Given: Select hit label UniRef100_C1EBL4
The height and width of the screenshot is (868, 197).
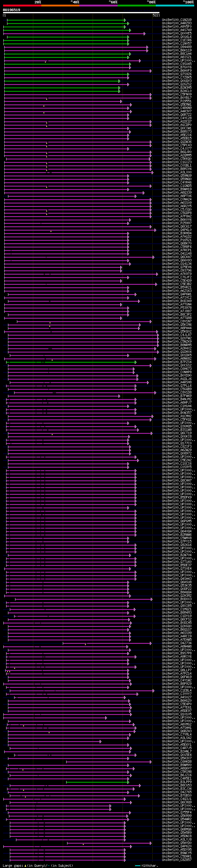Looking at the screenshot, I should pos(177,691).
